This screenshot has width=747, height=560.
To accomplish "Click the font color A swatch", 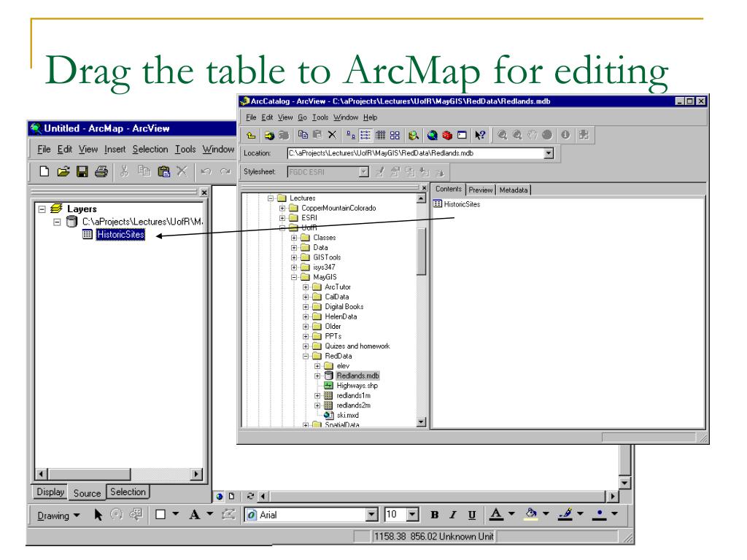I will pyautogui.click(x=496, y=514).
